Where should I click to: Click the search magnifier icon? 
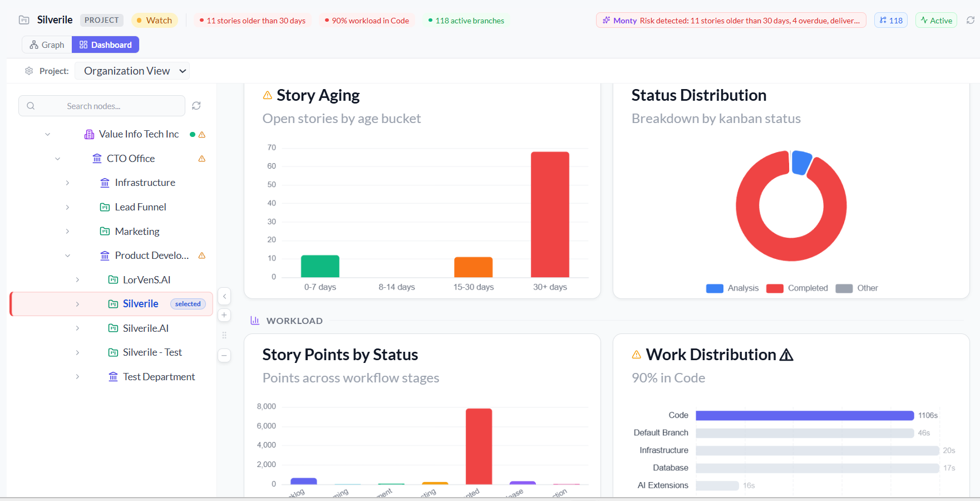(x=31, y=106)
